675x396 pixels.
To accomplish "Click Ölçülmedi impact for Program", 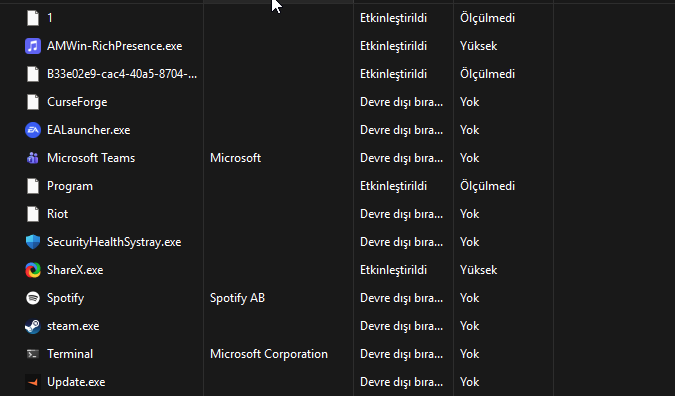I will coord(487,186).
